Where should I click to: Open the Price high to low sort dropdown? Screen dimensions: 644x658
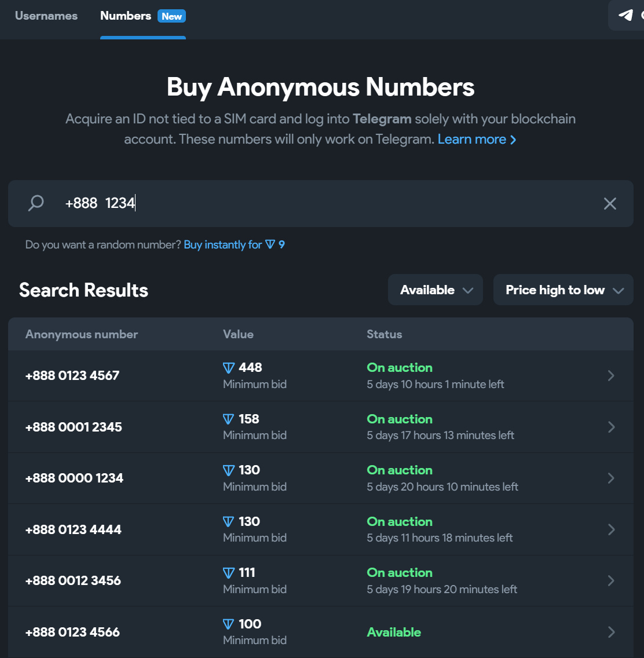563,290
